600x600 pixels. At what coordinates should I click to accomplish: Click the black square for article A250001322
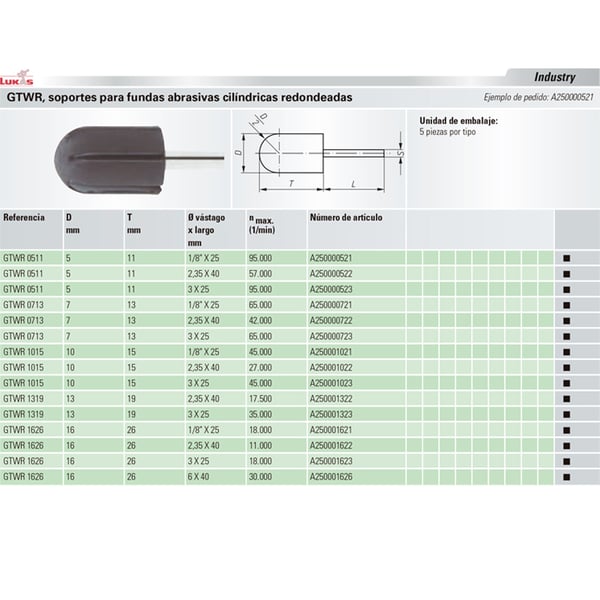[x=566, y=399]
